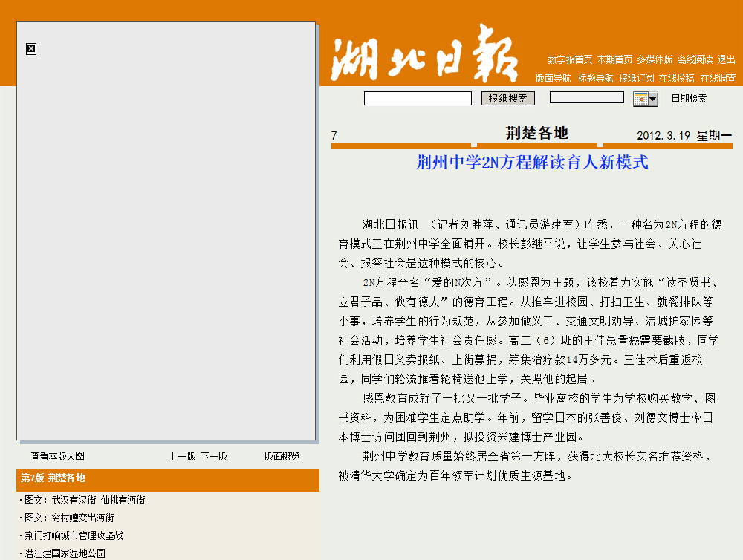Click the 湖北日报 masthead logo

(x=424, y=53)
